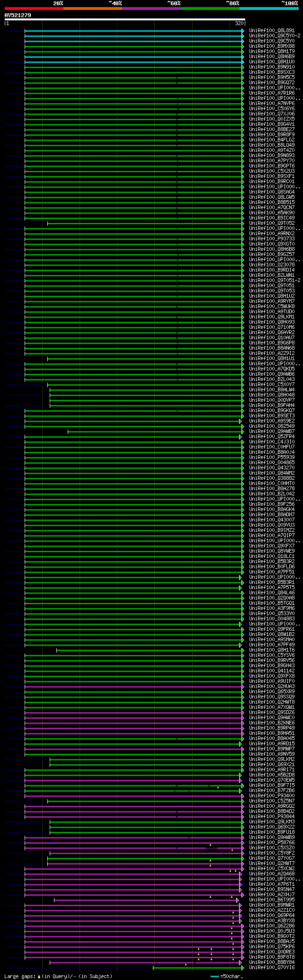Click the shortened green bar for Q8H1T6
Screen dimensions: 303x980
point(149,650)
